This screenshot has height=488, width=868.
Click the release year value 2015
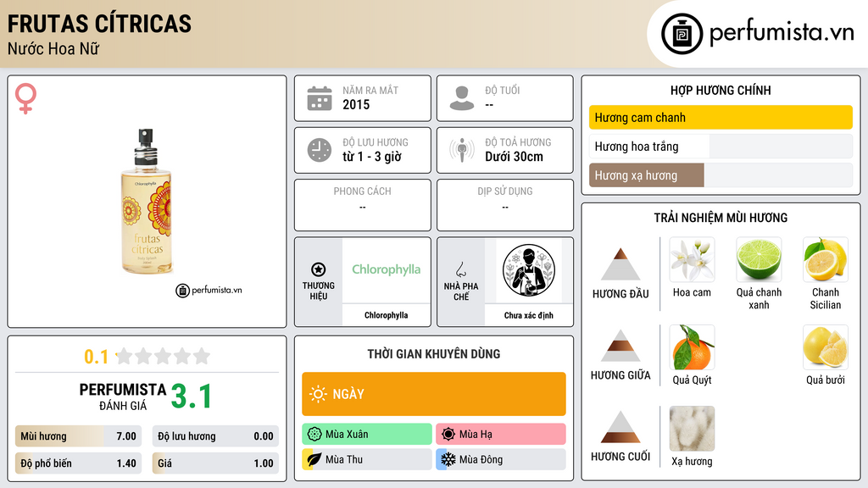(356, 104)
